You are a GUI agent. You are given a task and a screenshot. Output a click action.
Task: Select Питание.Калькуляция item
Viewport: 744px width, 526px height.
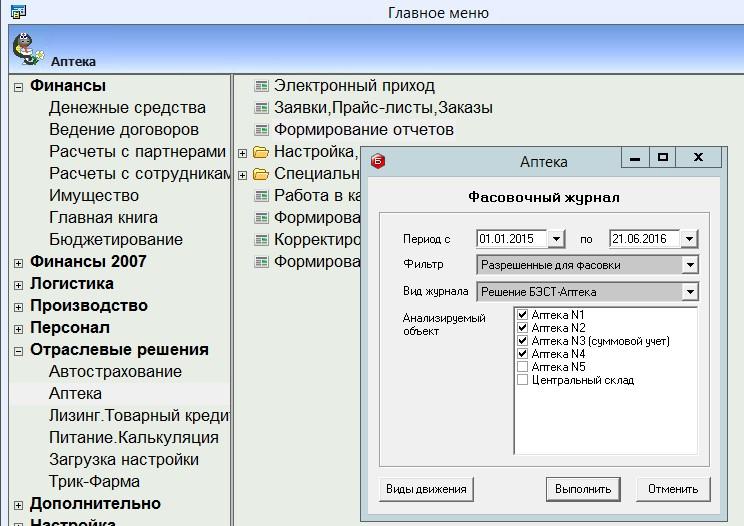pos(134,437)
